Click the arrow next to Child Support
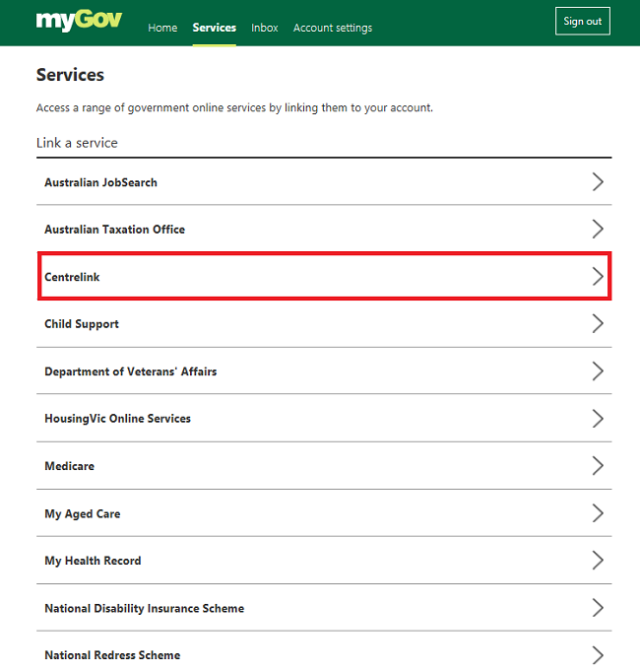The height and width of the screenshot is (672, 640). pyautogui.click(x=598, y=323)
